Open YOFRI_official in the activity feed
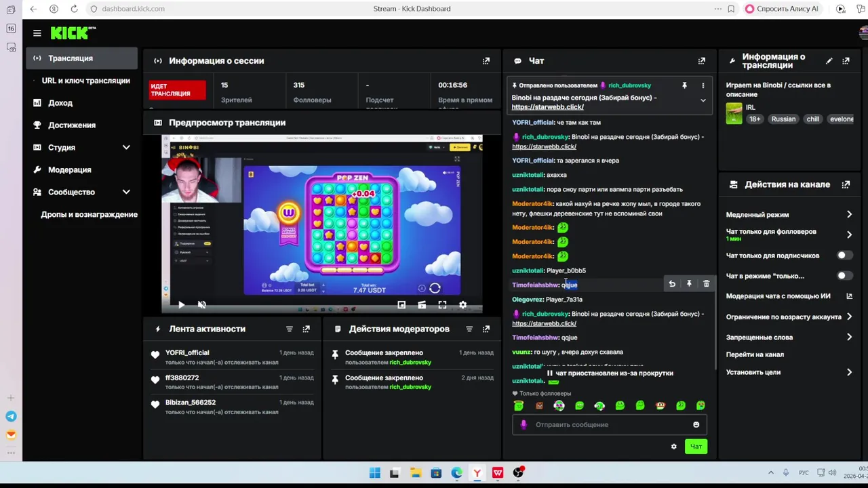The height and width of the screenshot is (488, 868). [187, 352]
